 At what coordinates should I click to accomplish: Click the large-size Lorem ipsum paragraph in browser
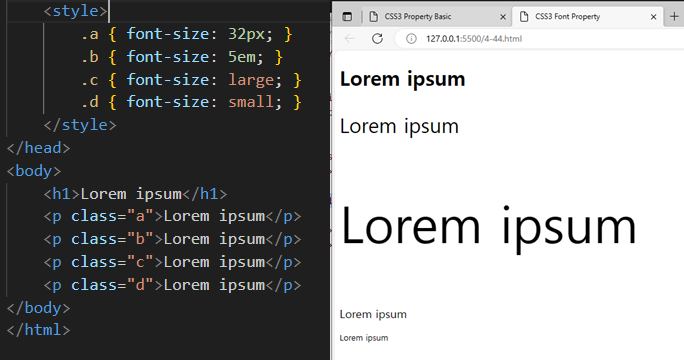point(373,314)
